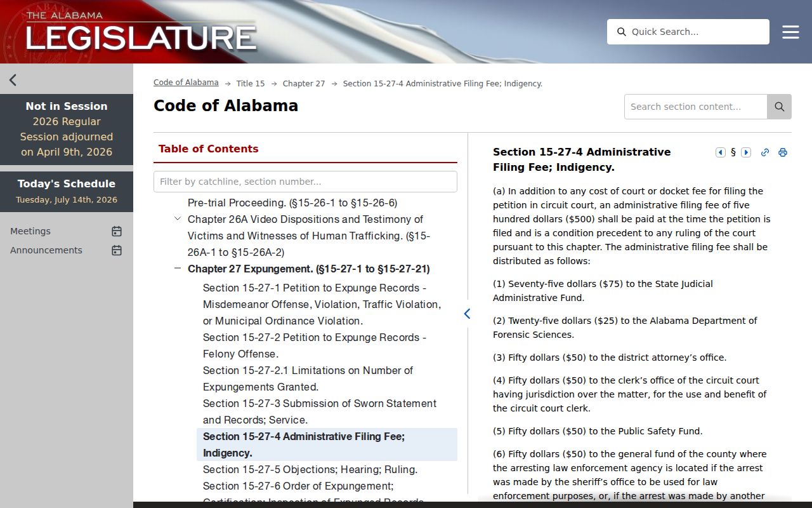Click paragraph (2) Twenty-five dollars to Forensic Sciences
812x508 pixels.
(x=625, y=328)
